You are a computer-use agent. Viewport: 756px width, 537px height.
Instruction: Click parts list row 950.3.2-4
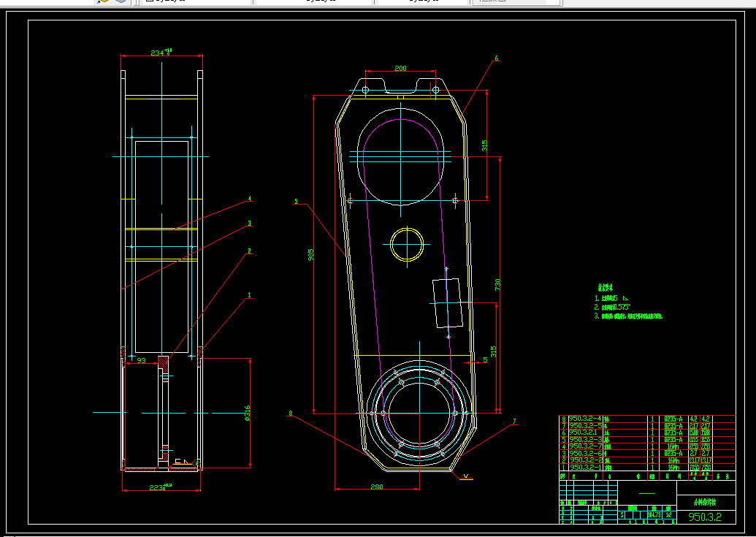click(x=647, y=419)
